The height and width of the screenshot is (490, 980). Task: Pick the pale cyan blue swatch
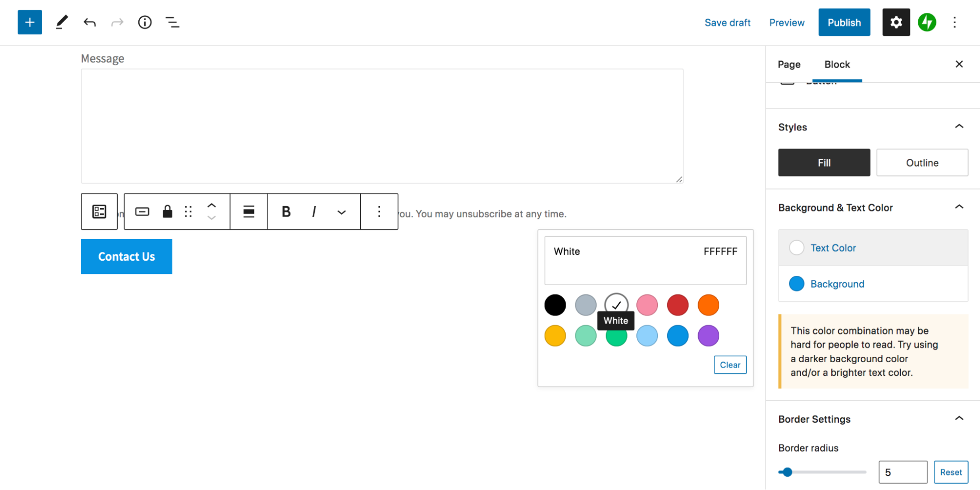647,336
